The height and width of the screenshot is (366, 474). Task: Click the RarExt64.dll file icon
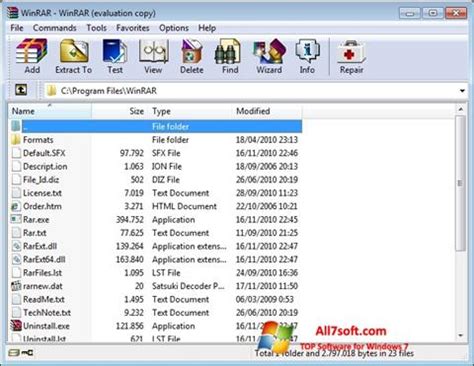pyautogui.click(x=16, y=259)
